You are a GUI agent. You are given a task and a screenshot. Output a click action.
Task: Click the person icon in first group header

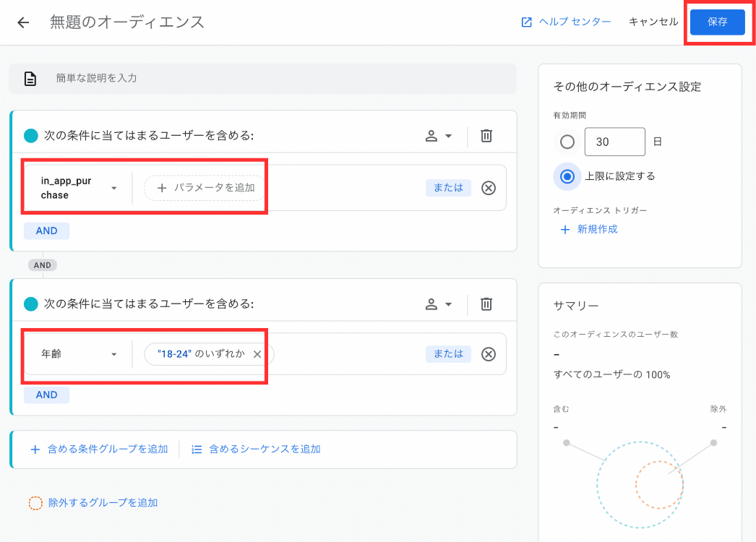coord(431,136)
